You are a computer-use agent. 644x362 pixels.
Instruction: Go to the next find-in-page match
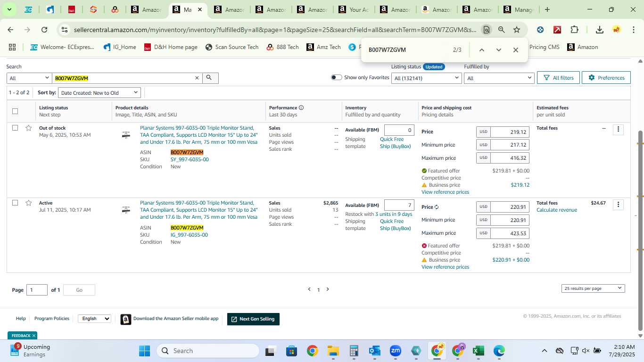(498, 50)
